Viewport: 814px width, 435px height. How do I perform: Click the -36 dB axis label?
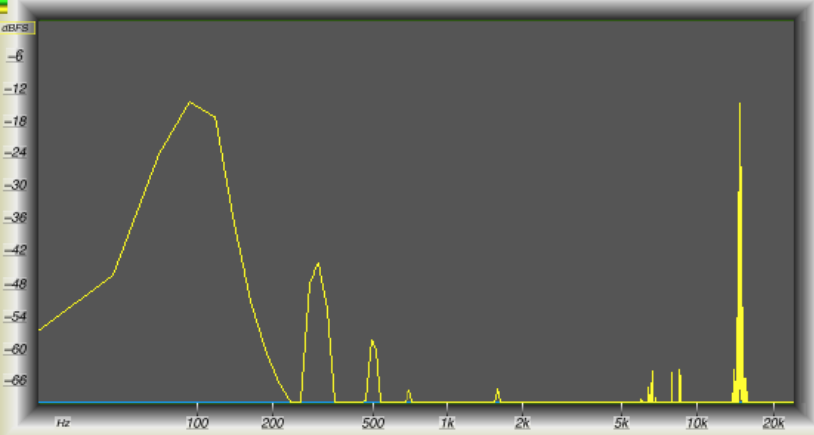pos(15,218)
